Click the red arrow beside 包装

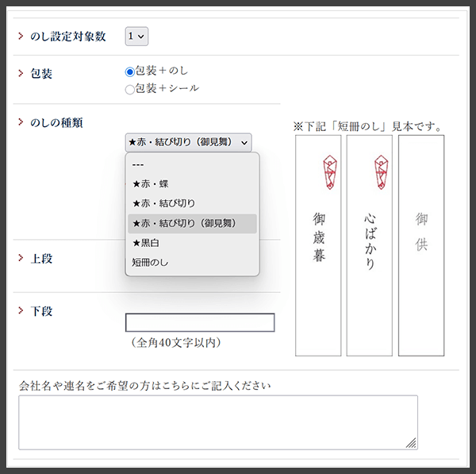click(21, 73)
